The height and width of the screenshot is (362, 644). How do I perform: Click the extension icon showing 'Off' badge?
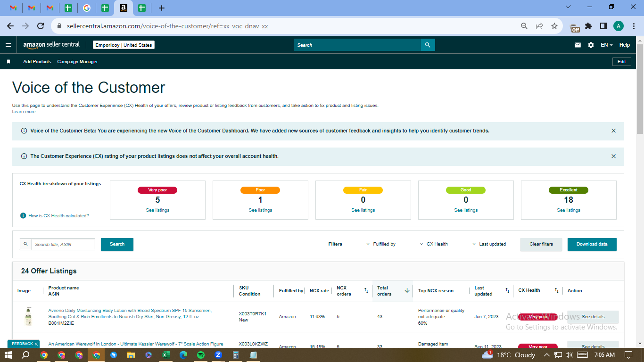pyautogui.click(x=574, y=28)
